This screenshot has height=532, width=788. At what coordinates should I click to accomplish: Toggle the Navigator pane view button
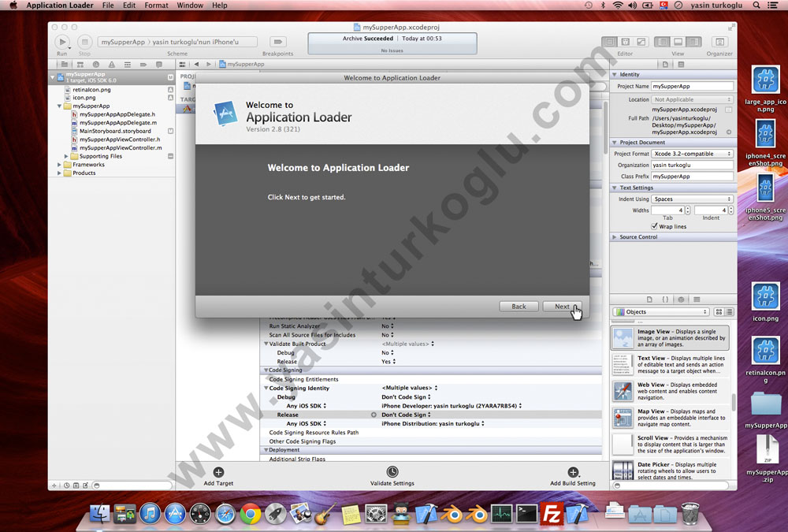point(662,42)
